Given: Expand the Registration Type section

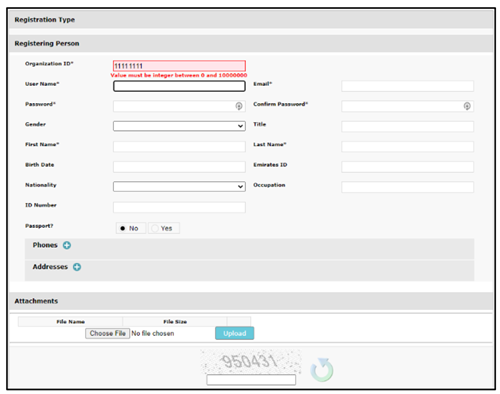Looking at the screenshot, I should point(251,20).
